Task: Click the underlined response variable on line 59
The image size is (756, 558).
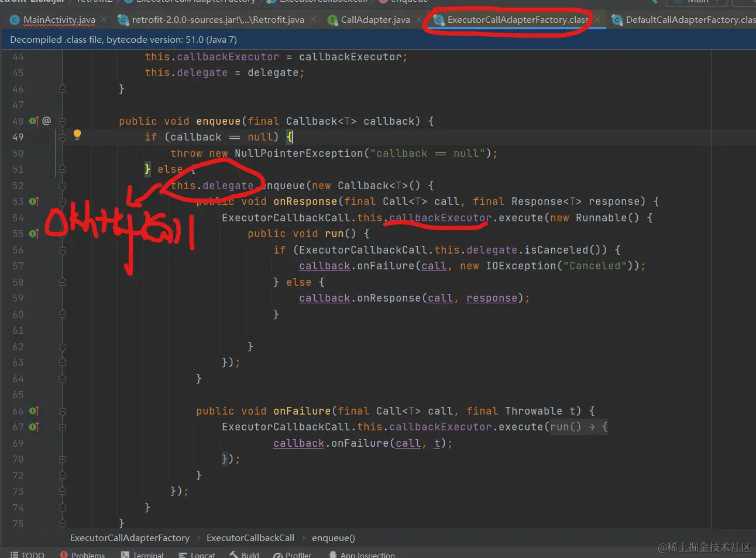Action: click(x=492, y=298)
